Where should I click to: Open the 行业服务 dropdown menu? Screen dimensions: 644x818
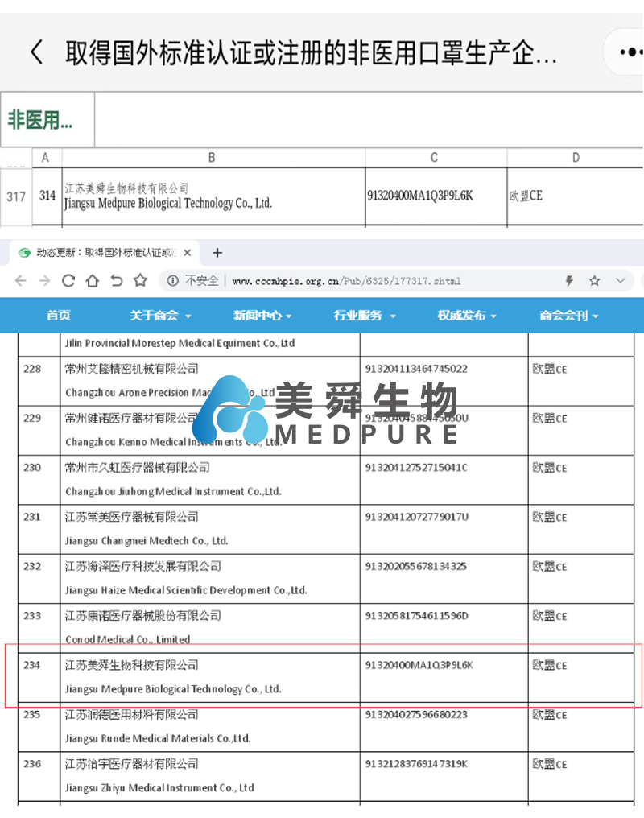point(365,315)
